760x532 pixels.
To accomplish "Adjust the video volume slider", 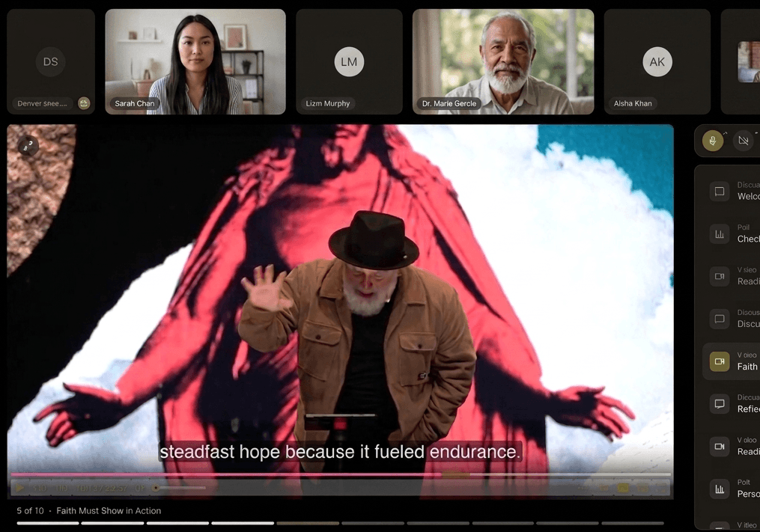I will coord(180,488).
